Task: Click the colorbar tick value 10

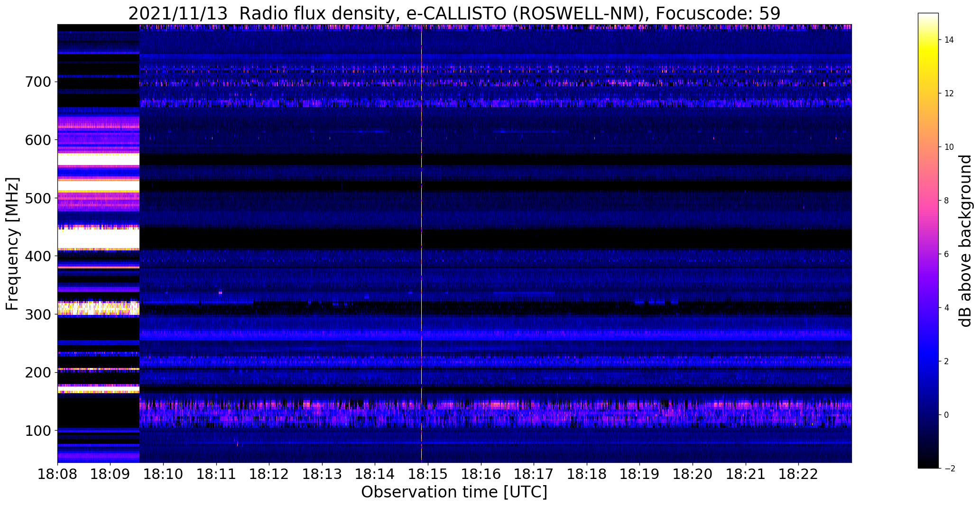Action: pyautogui.click(x=949, y=147)
